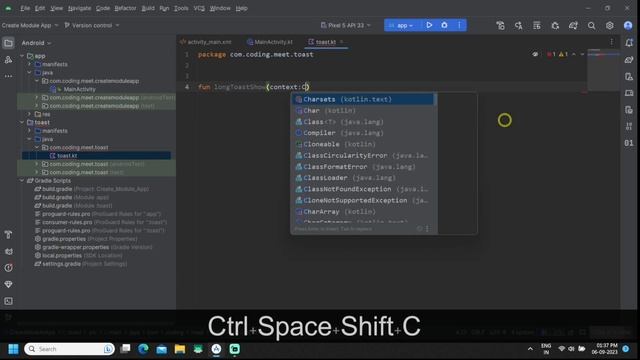Click Sync Project with Gradle icon
This screenshot has width=640, height=360.
point(573,26)
